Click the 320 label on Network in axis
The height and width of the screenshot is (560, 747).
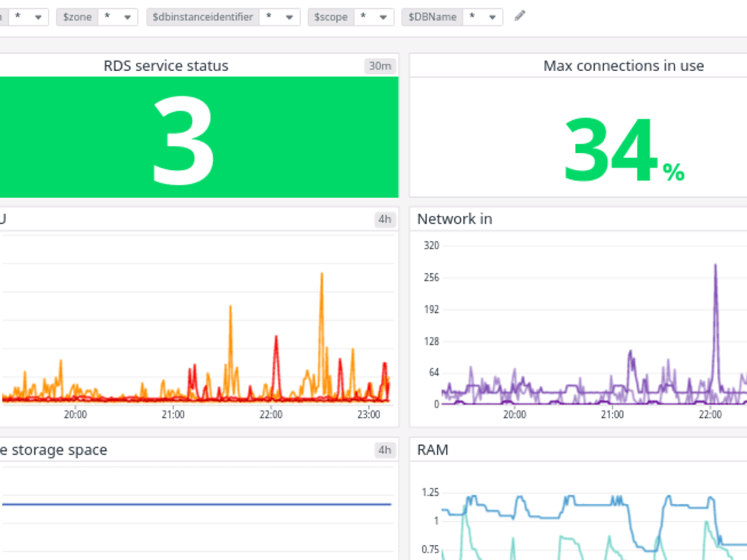[x=431, y=246]
